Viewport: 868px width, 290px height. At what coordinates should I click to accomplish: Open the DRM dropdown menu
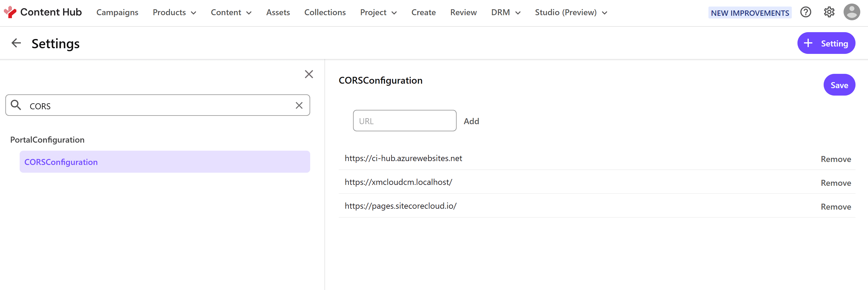click(505, 13)
